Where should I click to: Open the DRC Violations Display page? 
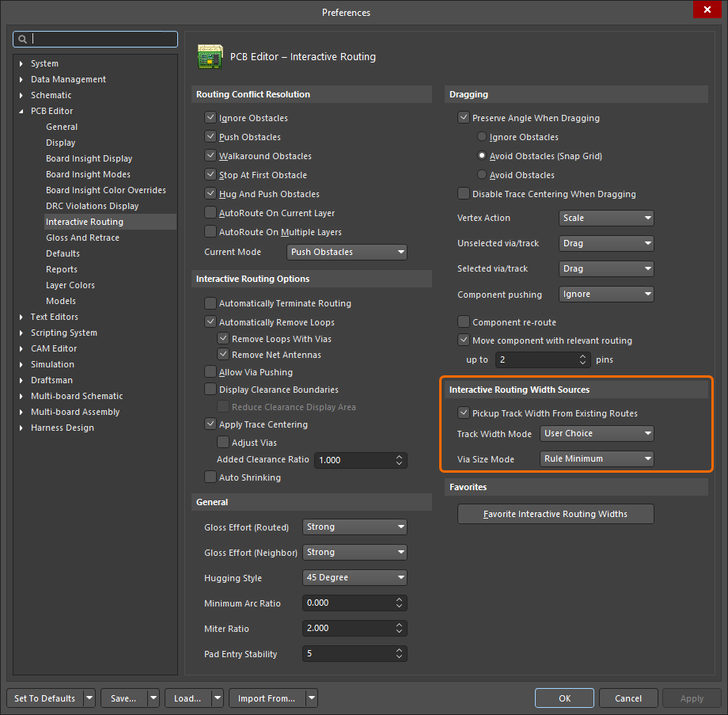pyautogui.click(x=93, y=206)
